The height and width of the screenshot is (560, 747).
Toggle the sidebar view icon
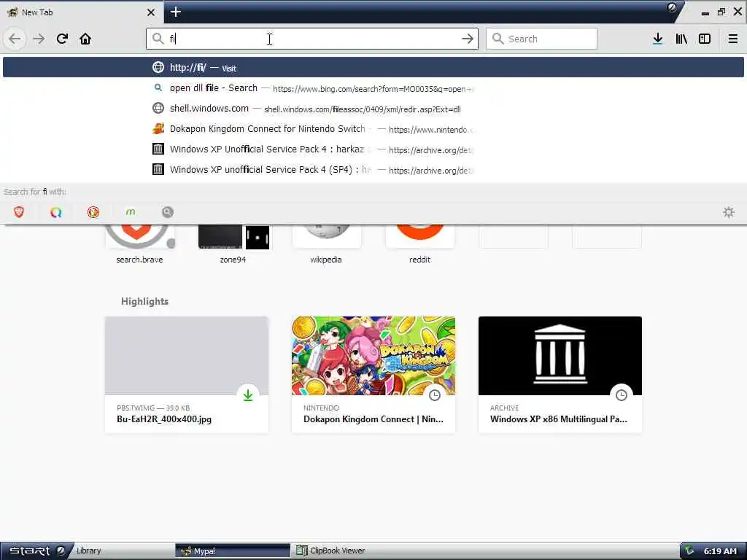705,39
